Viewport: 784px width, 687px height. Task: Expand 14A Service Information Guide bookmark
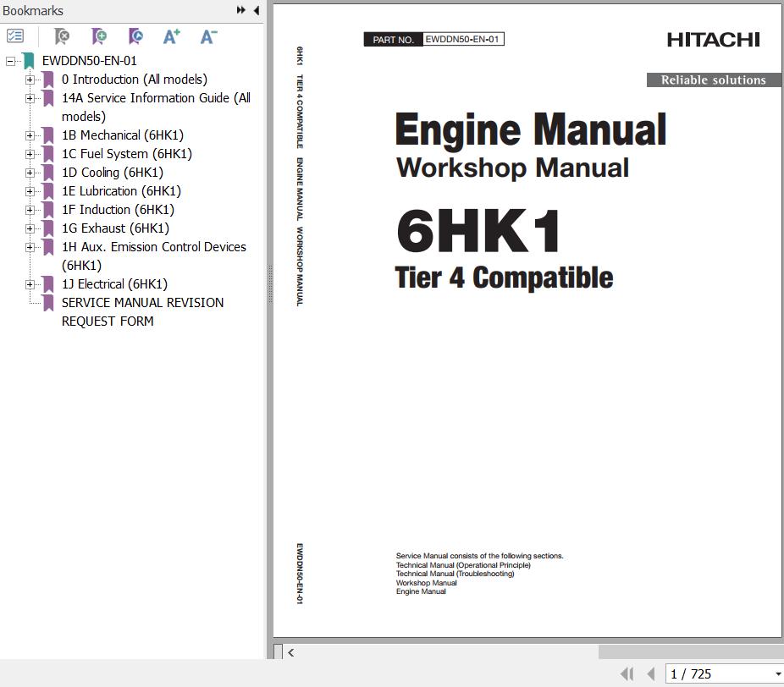(30, 98)
